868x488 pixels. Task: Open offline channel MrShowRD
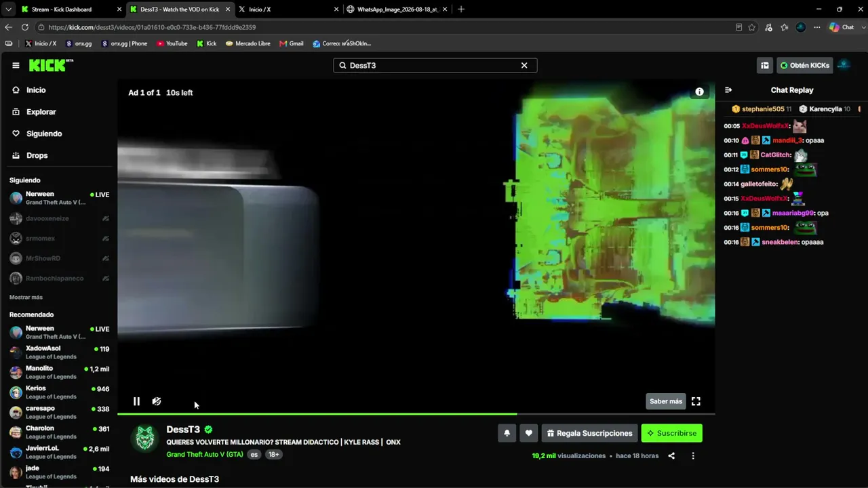click(59, 258)
